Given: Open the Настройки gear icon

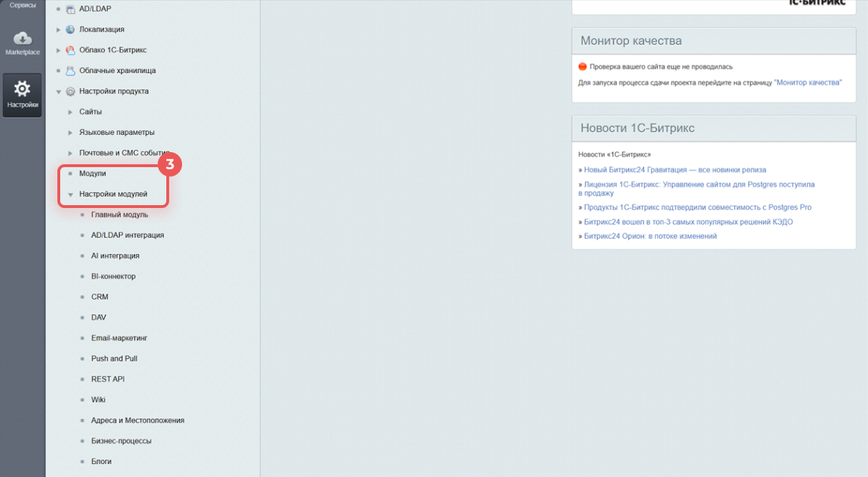Looking at the screenshot, I should pos(22,88).
